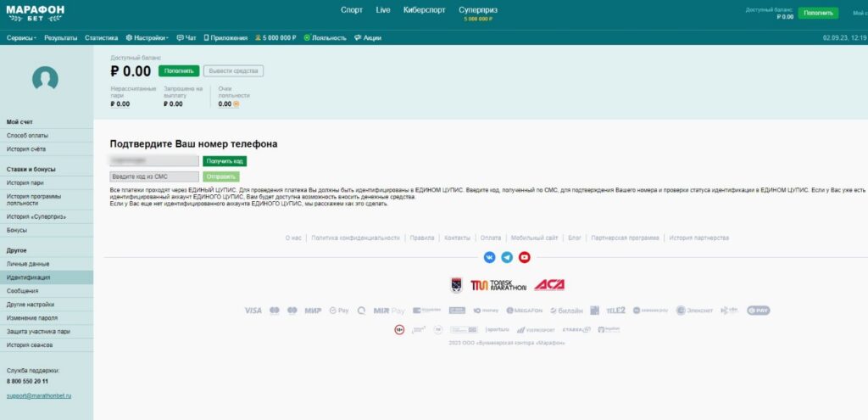Screen dimensions: 868x420
Task: Click the Билайн payment logo
Action: point(567,311)
